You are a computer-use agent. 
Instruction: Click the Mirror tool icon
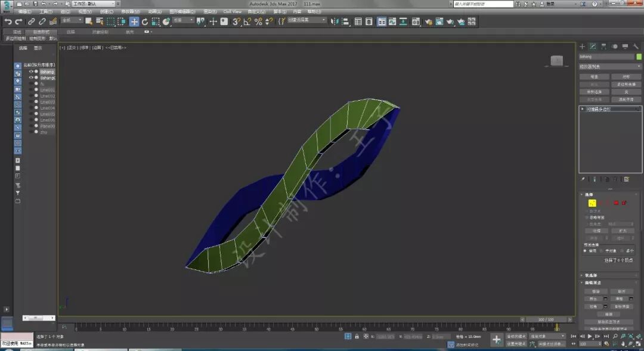click(335, 21)
